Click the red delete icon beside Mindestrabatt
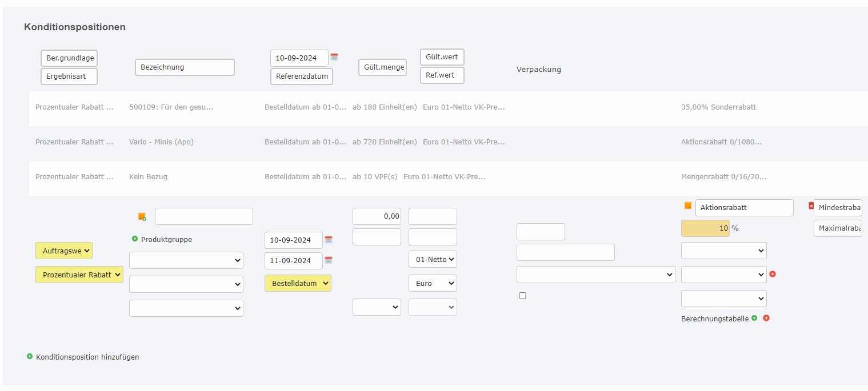 click(x=811, y=205)
